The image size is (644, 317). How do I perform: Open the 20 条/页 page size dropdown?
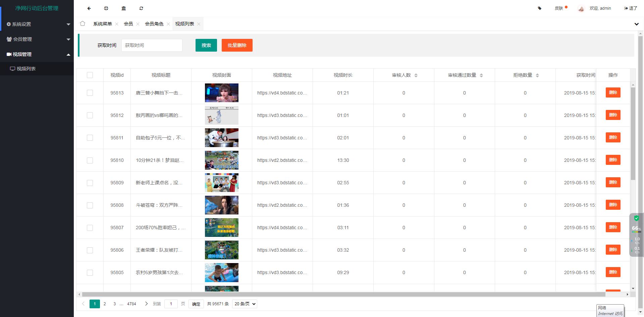point(245,304)
